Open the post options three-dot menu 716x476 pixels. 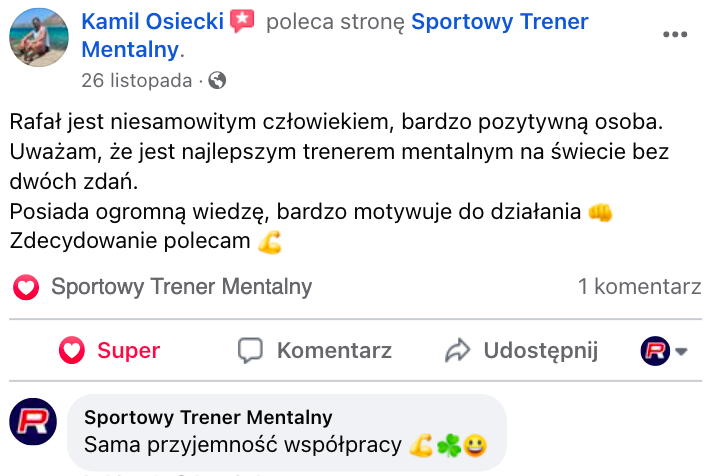pos(676,34)
